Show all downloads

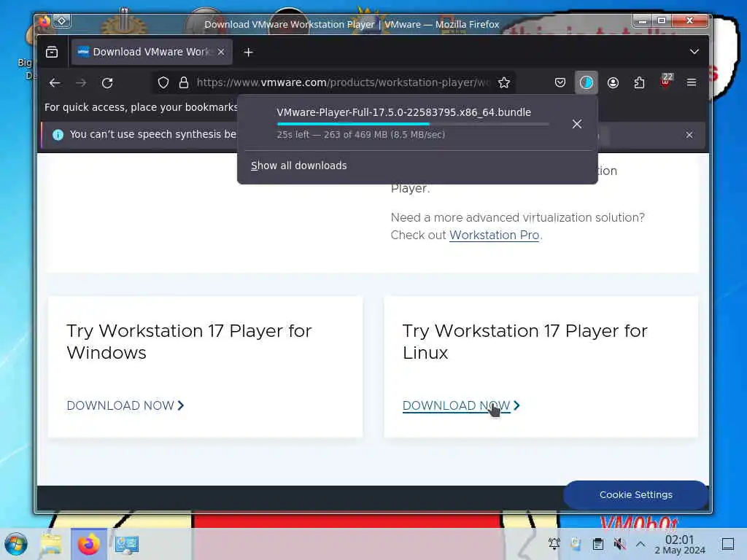298,166
